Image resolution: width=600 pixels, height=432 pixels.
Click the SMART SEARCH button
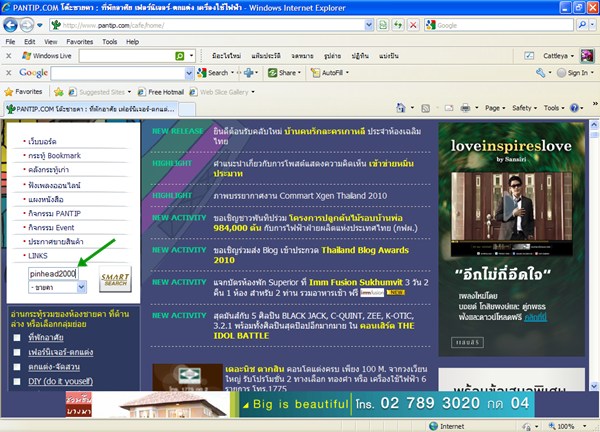click(x=115, y=279)
